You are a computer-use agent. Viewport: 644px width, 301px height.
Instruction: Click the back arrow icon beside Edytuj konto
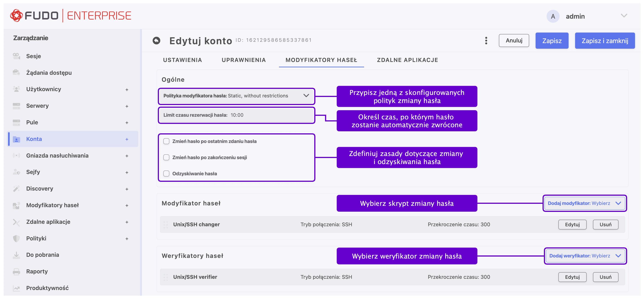(x=156, y=40)
